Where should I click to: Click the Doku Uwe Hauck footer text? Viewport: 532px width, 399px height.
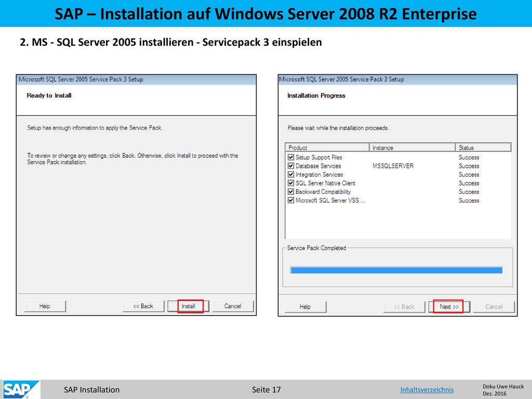click(503, 387)
